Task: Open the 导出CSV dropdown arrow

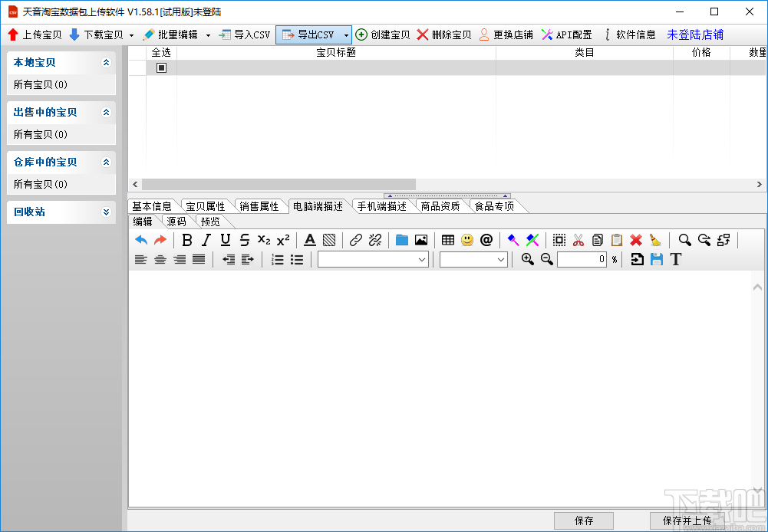Action: tap(346, 35)
